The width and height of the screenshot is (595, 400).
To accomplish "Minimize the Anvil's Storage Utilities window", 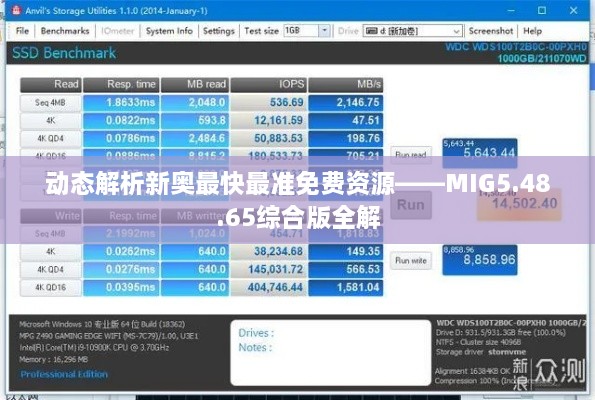I will pyautogui.click(x=511, y=10).
